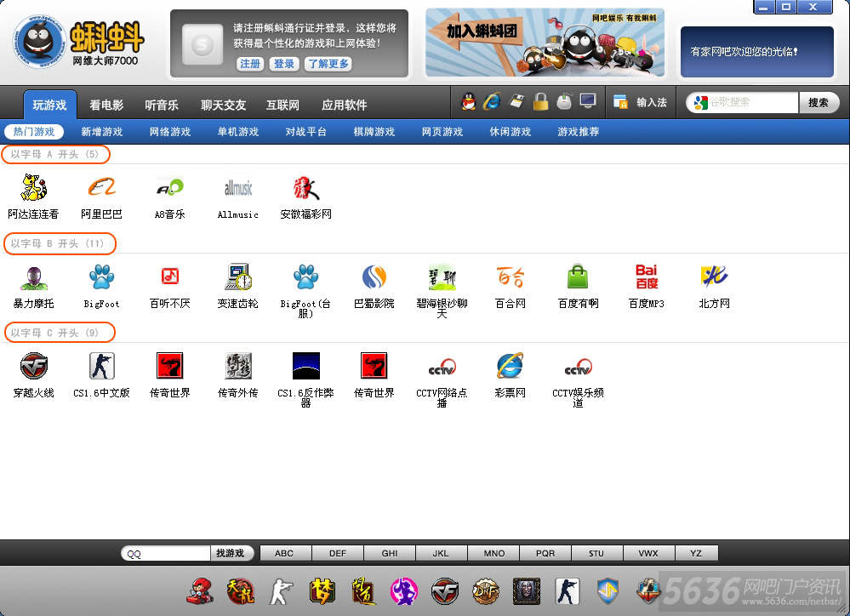Launch the QQ penguin icon in the toolbar
This screenshot has height=616, width=850.
click(x=468, y=101)
